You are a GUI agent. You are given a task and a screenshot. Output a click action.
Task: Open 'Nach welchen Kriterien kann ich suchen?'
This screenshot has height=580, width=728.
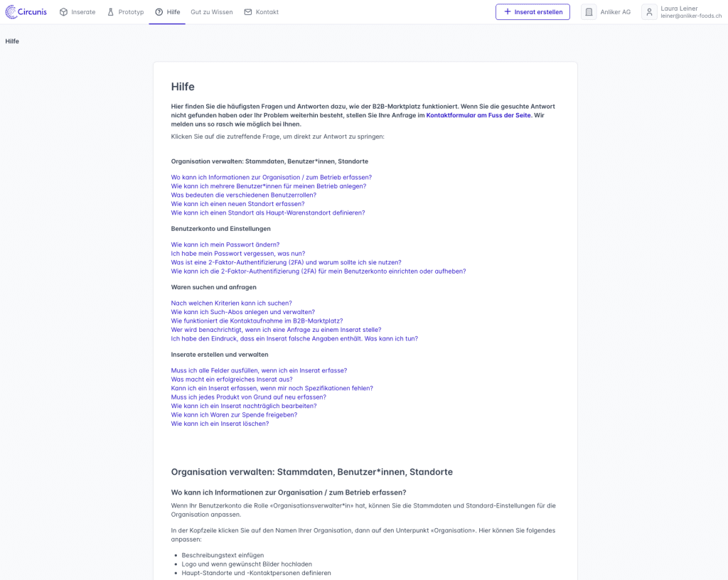coord(231,303)
